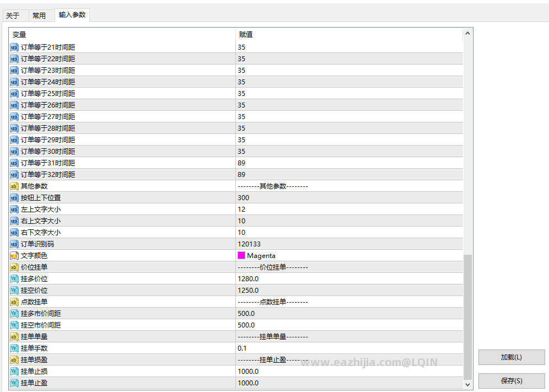
Task: Select value 120133 for 订单识别码
Action: (x=249, y=244)
